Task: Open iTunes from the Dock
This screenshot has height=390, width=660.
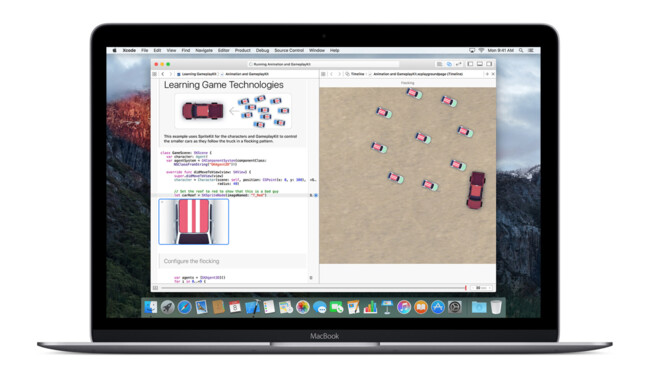Action: [404, 308]
